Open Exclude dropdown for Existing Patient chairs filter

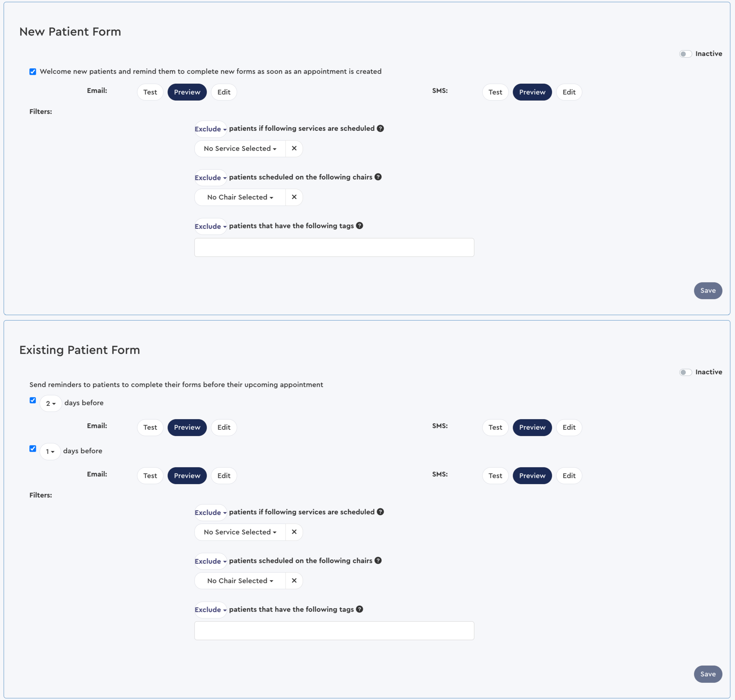[x=210, y=561]
